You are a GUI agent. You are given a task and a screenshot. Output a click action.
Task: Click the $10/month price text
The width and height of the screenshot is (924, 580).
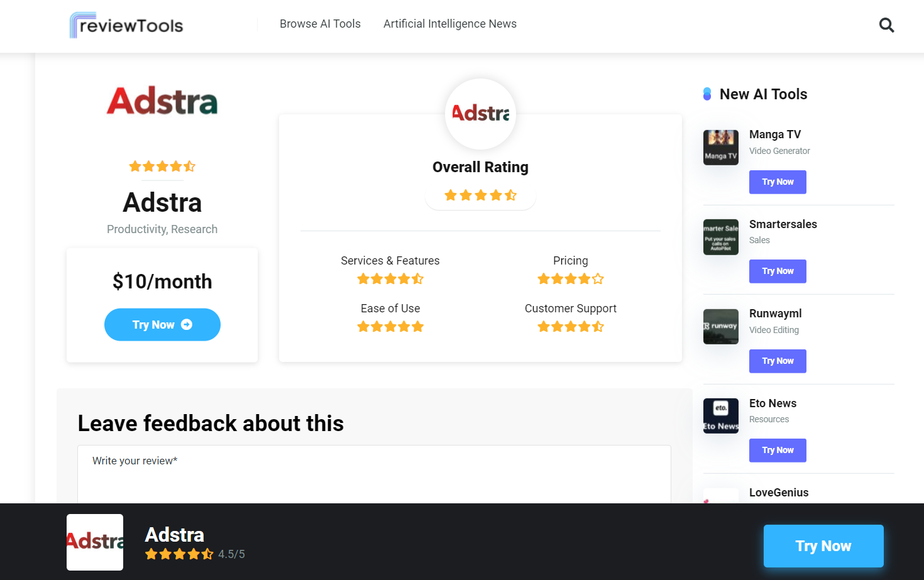(x=162, y=282)
